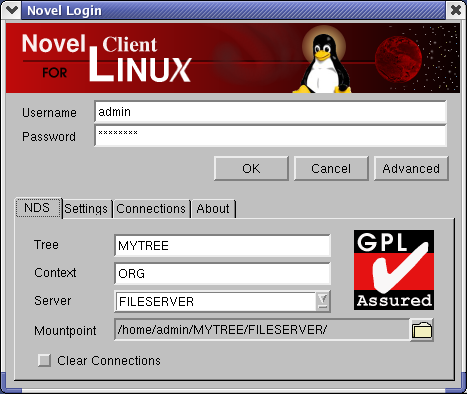Screen dimensions: 467x394
Task: Click the Password label
Action: coord(49,137)
